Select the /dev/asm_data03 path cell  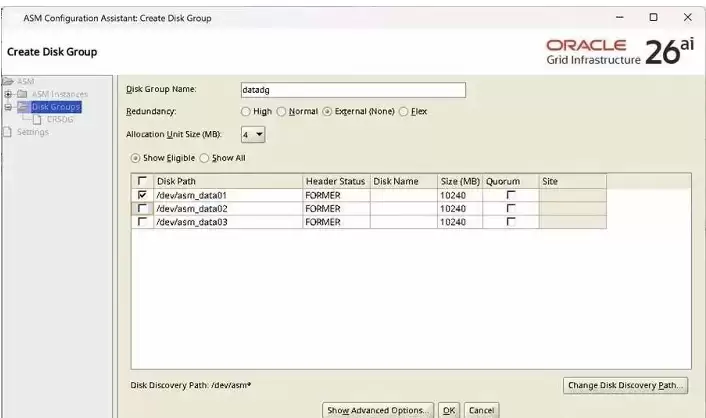(x=228, y=222)
